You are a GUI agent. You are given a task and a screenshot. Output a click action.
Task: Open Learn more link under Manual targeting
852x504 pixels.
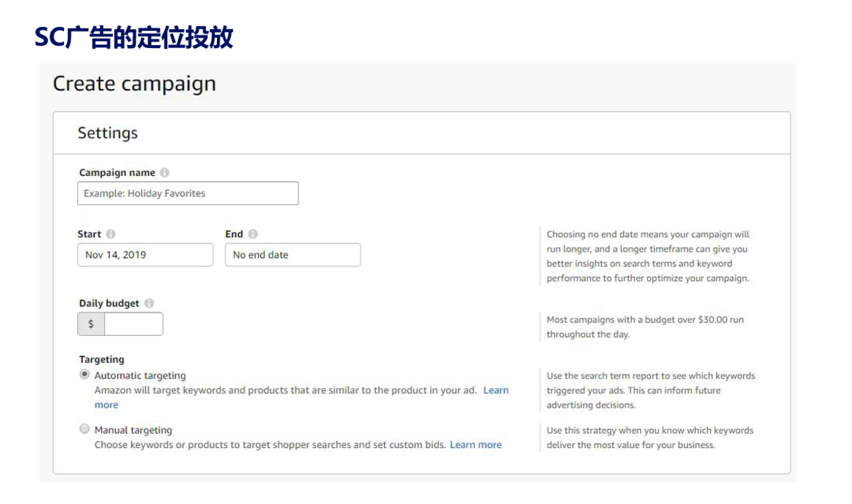coord(476,445)
